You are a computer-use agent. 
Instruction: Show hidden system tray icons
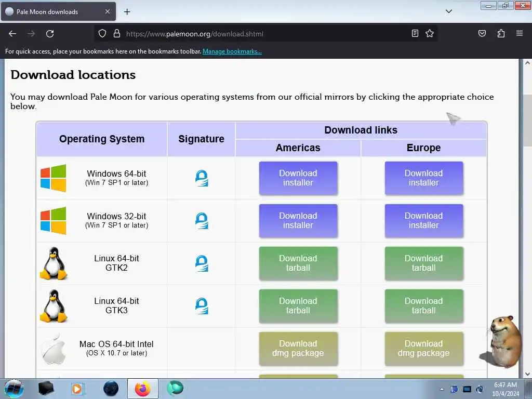coord(442,389)
